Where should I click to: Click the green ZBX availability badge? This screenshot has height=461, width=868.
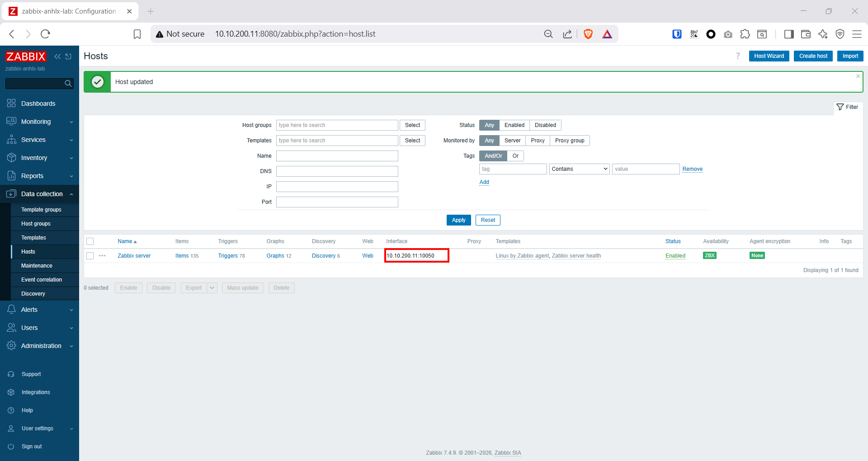[709, 256]
